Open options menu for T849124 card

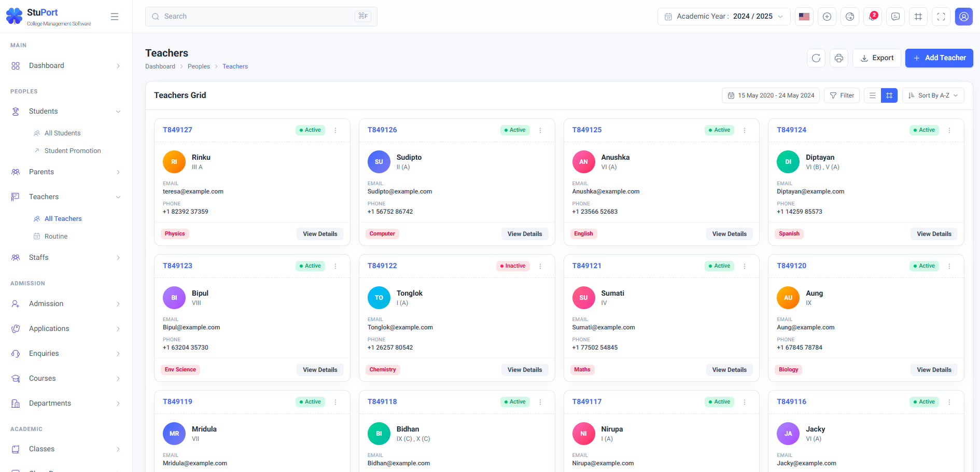[x=949, y=130]
